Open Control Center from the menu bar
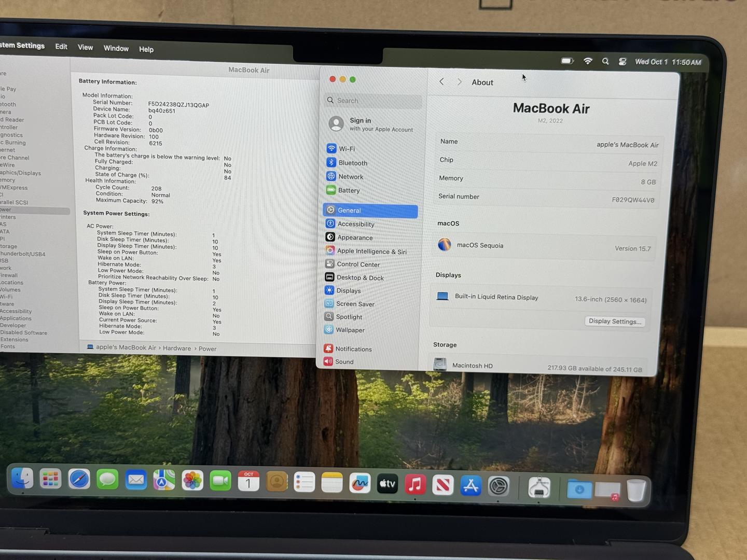Screen dimensions: 747x560 click(622, 62)
